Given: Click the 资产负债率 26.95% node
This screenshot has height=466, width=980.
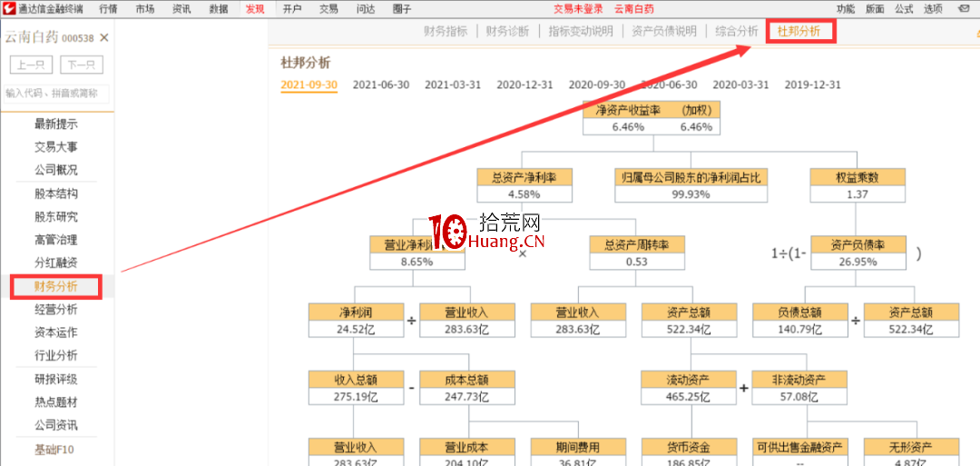Looking at the screenshot, I should point(858,253).
